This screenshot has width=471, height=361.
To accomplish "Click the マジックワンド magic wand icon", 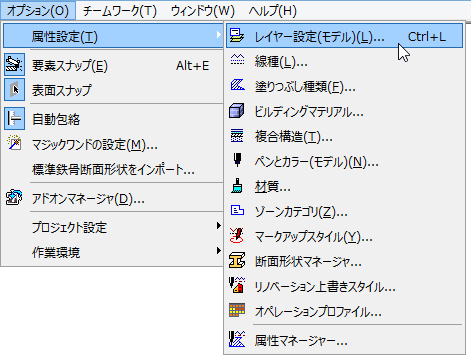I will [14, 143].
